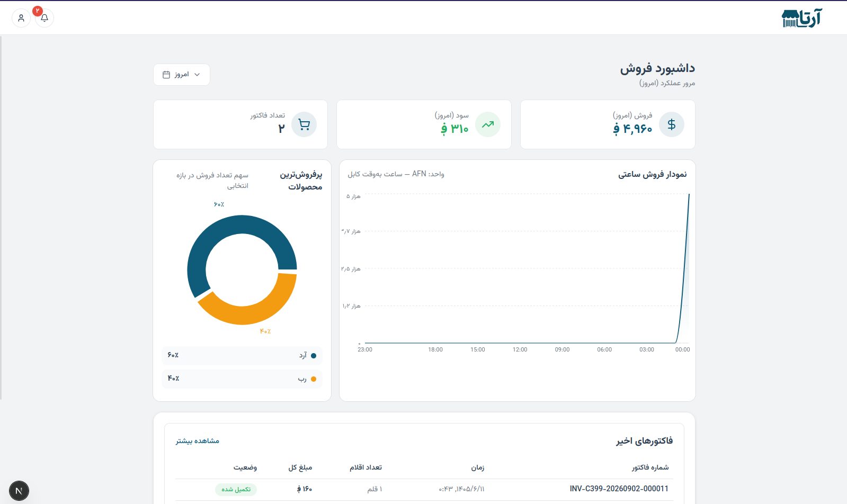Image resolution: width=847 pixels, height=504 pixels.
Task: Click the blue آرد legend dot
Action: click(314, 356)
